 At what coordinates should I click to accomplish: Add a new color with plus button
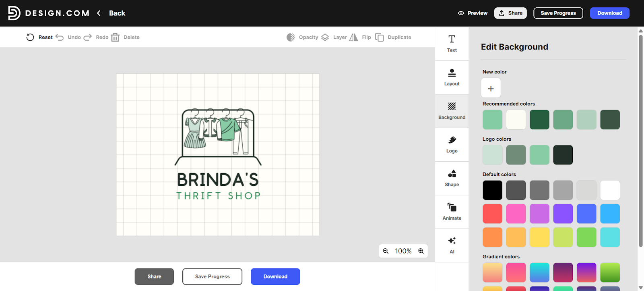pos(491,88)
